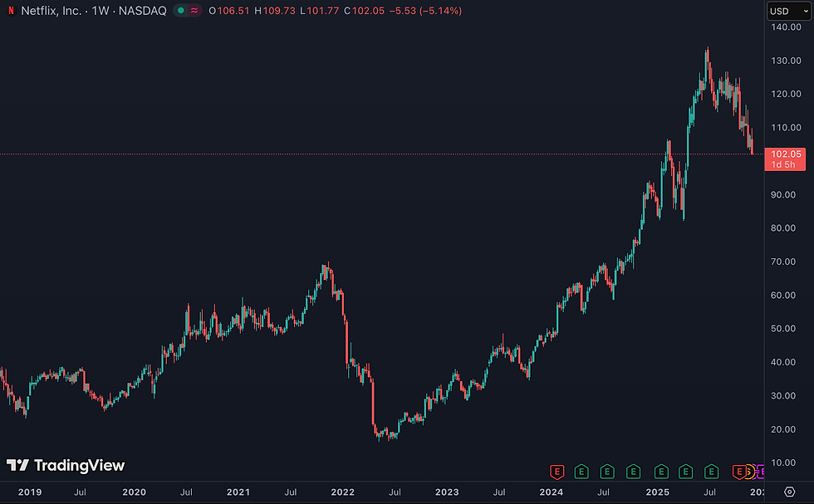814x504 pixels.
Task: Click the 2020 label on the time axis
Action: pyautogui.click(x=134, y=492)
